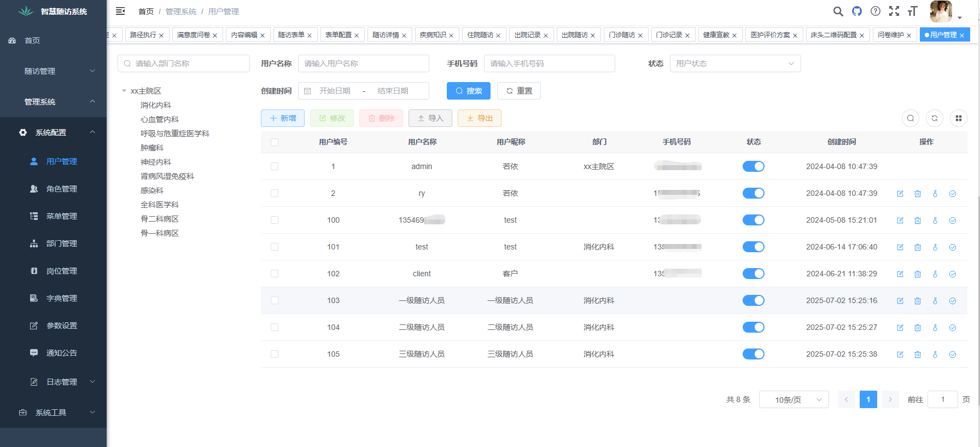980x447 pixels.
Task: Edit the user ry row
Action: click(900, 194)
